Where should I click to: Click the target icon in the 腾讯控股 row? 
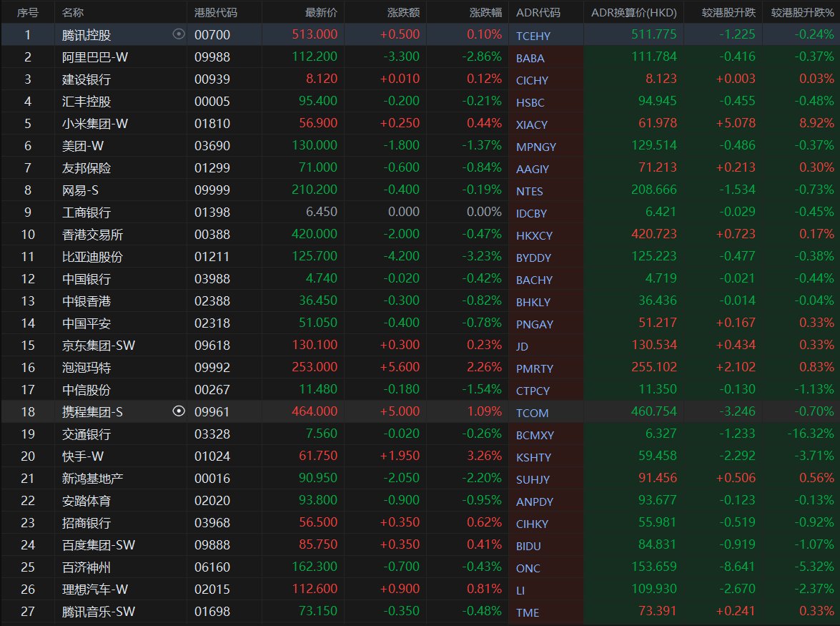[179, 34]
